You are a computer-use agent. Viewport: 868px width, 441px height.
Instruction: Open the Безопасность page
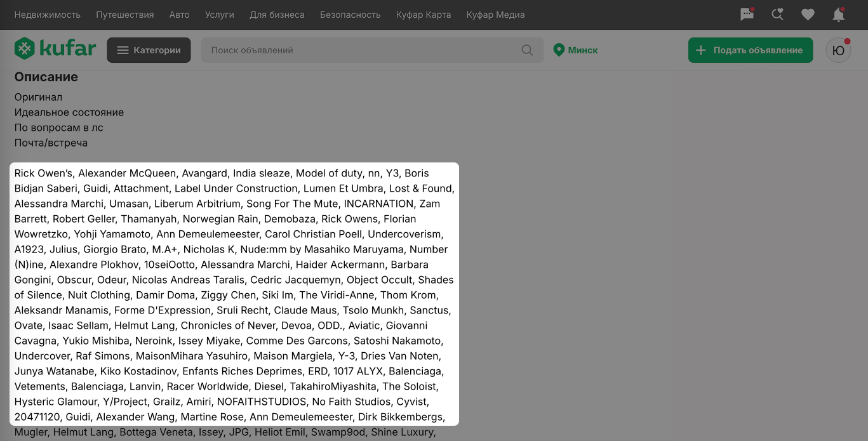[350, 15]
